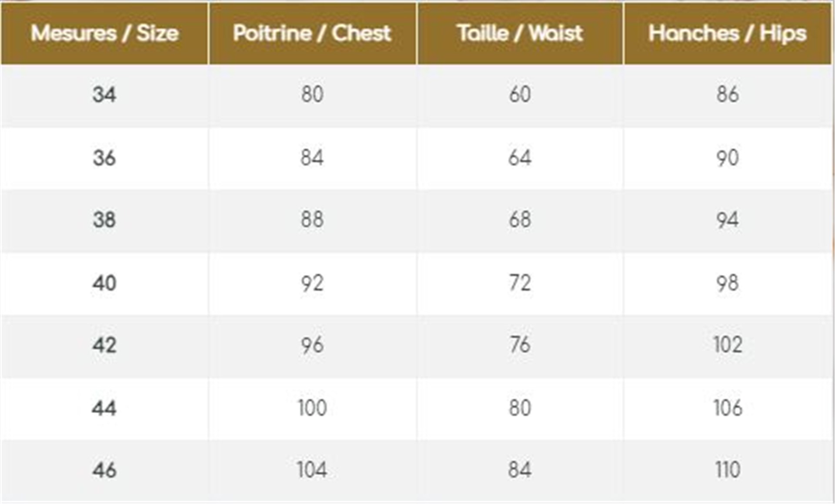Click the "Poitrine / Chest" column header
Screen dimensions: 835x504
(x=312, y=33)
